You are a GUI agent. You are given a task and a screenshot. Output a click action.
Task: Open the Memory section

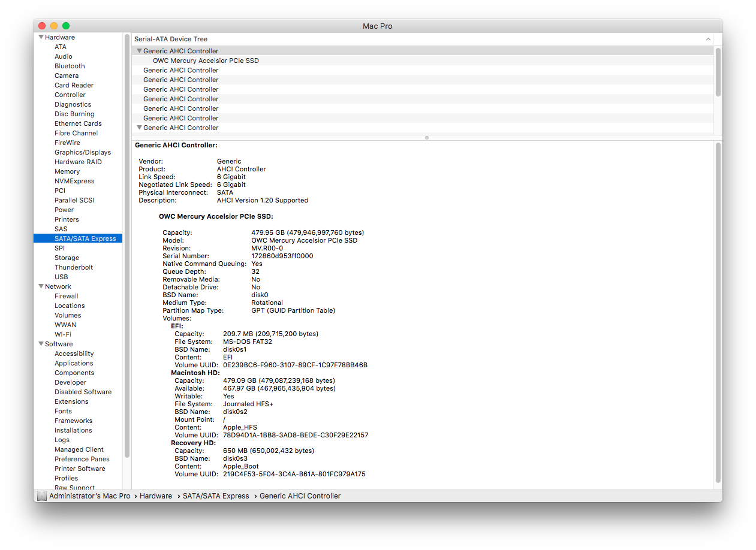(x=67, y=171)
